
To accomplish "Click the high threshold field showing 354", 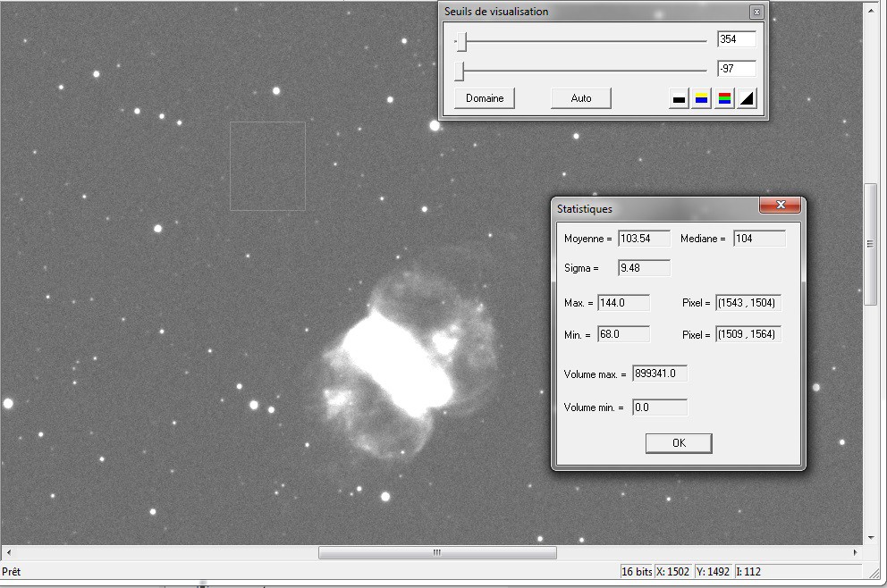I will point(737,39).
